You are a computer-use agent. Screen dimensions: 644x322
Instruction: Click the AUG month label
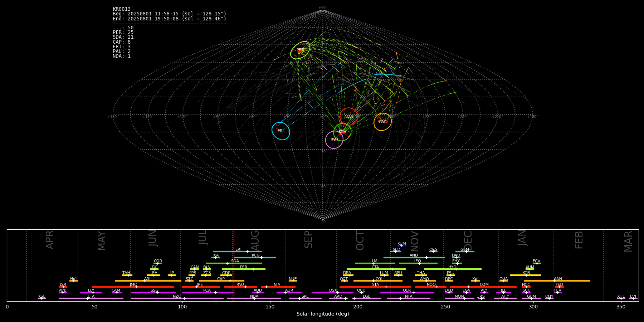click(x=255, y=240)
